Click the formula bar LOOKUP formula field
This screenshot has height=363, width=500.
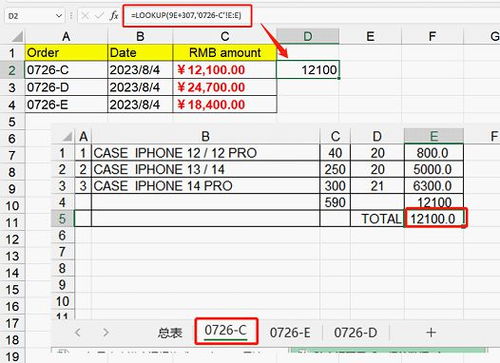187,15
